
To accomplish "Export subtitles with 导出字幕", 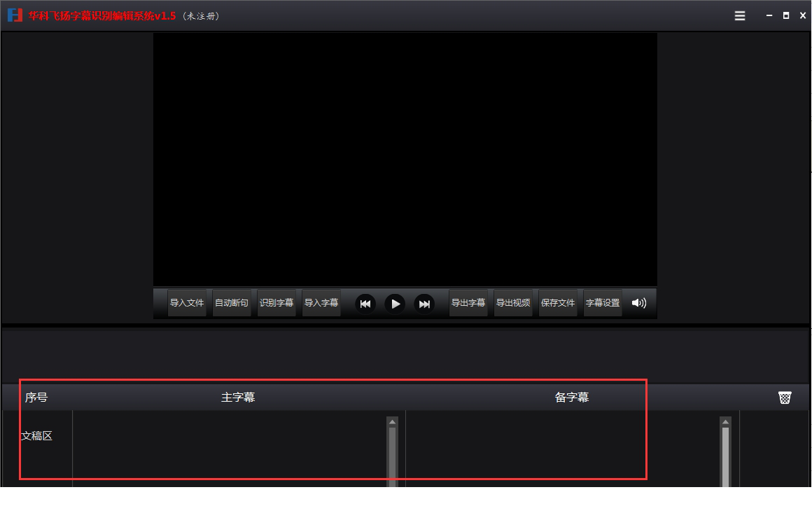I will pyautogui.click(x=468, y=302).
